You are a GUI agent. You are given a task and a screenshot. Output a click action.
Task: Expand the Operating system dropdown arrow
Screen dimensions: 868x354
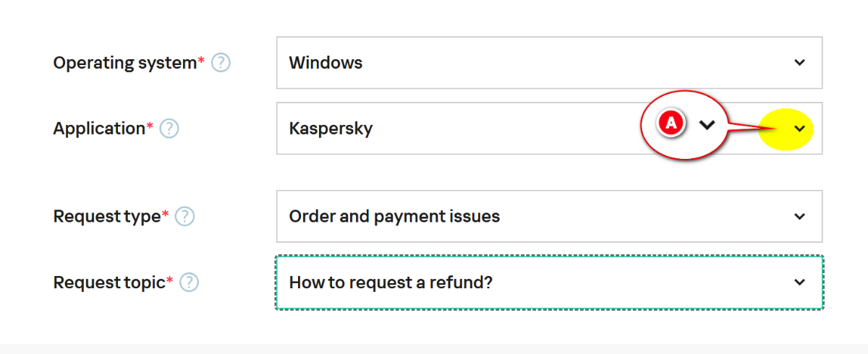[x=799, y=63]
